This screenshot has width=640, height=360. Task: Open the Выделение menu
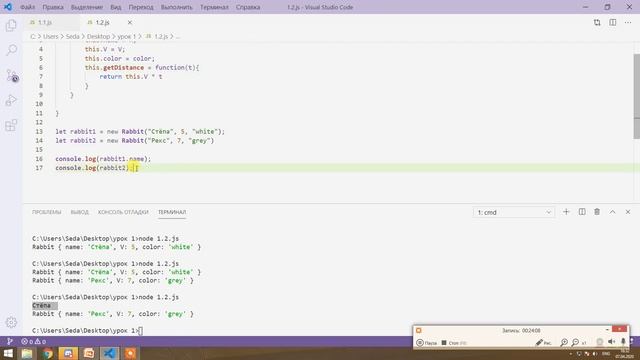pyautogui.click(x=87, y=7)
